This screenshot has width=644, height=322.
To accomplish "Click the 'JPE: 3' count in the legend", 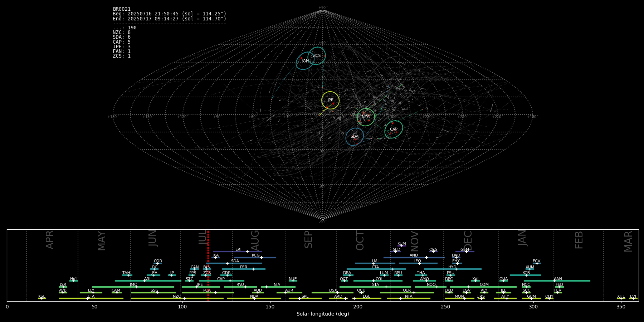I will point(122,47).
